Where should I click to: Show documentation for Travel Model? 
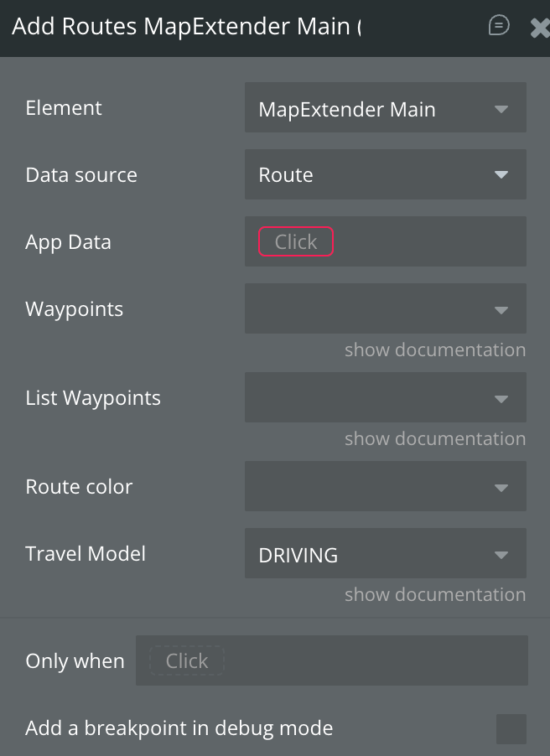435,594
